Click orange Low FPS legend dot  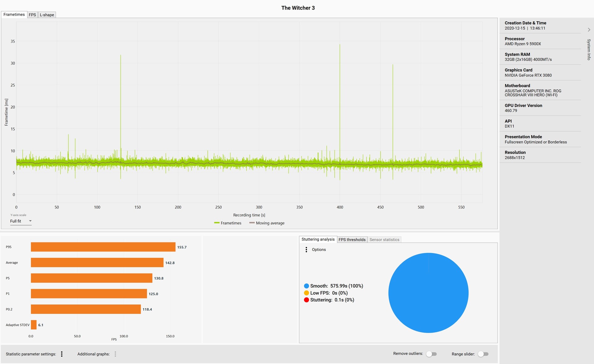(306, 293)
